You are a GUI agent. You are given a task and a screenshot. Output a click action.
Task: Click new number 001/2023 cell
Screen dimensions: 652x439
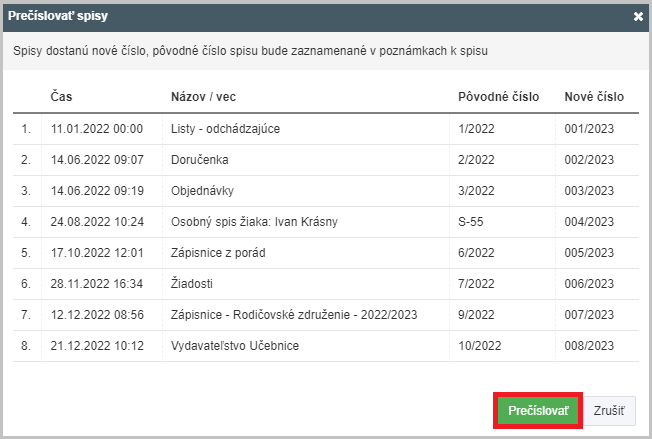[x=589, y=129]
